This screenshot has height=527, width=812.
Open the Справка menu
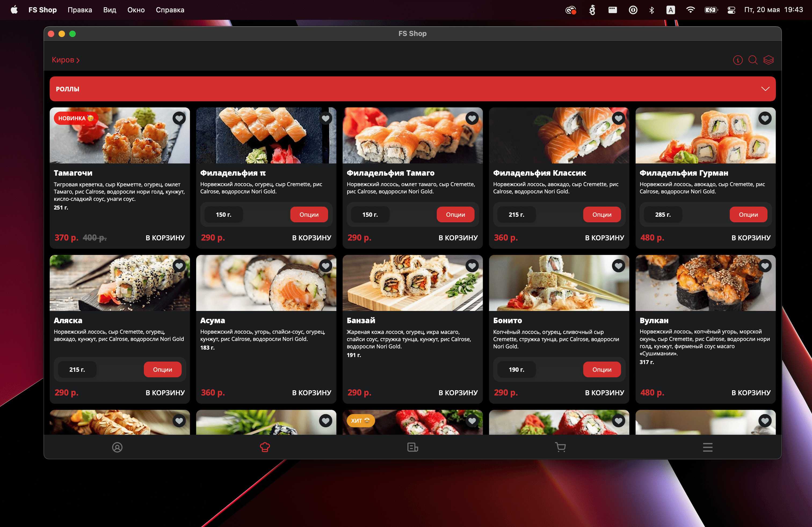[x=170, y=10]
